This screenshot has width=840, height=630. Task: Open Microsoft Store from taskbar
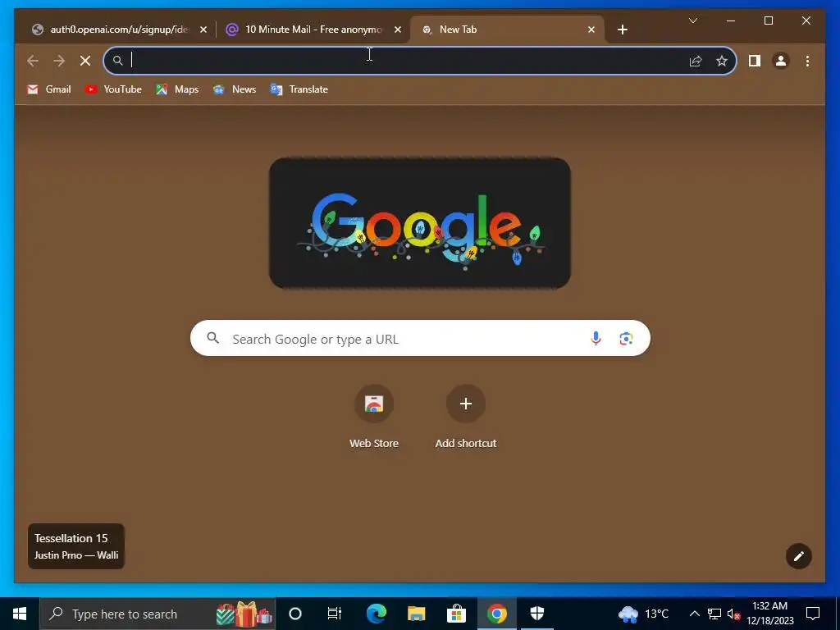456,614
